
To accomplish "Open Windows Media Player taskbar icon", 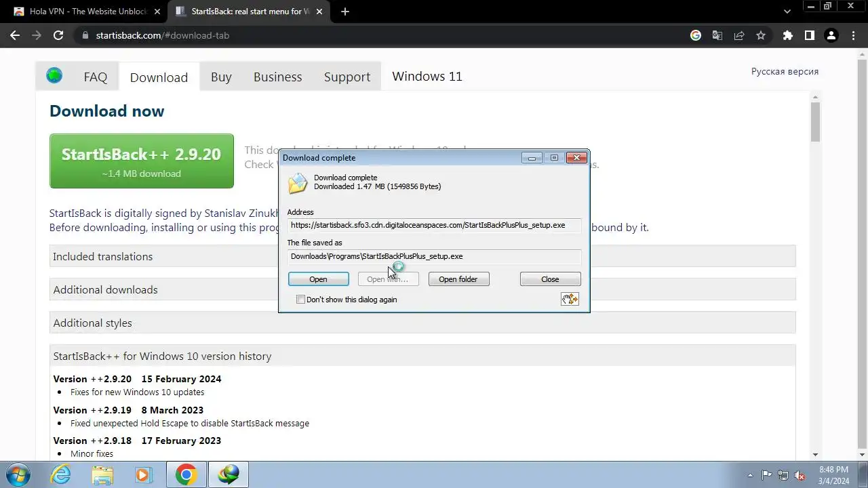I will [x=144, y=474].
